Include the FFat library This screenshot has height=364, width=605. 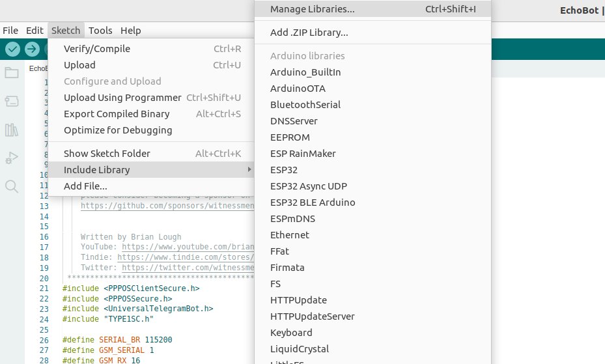tap(373, 251)
